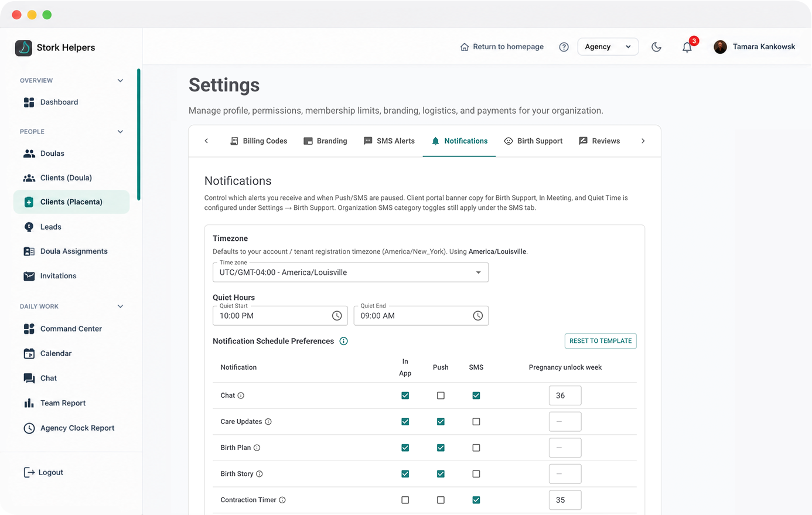
Task: Open the Agency role dropdown
Action: 608,47
